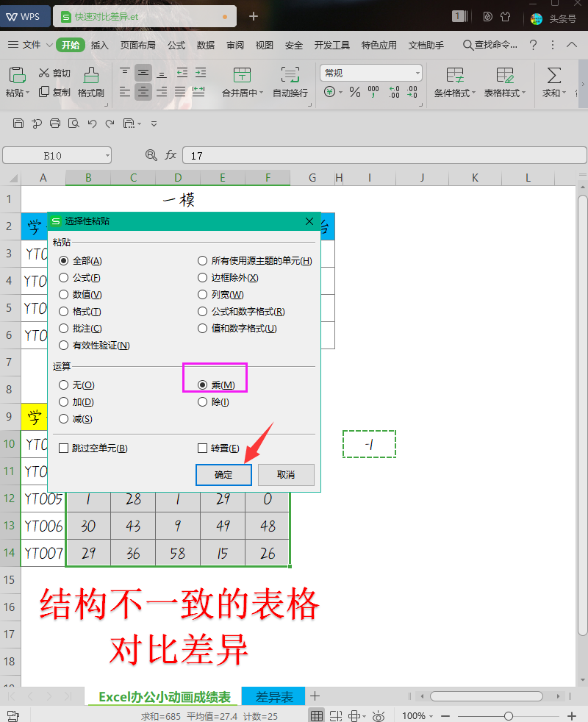Apply thousands separator format

click(x=373, y=92)
